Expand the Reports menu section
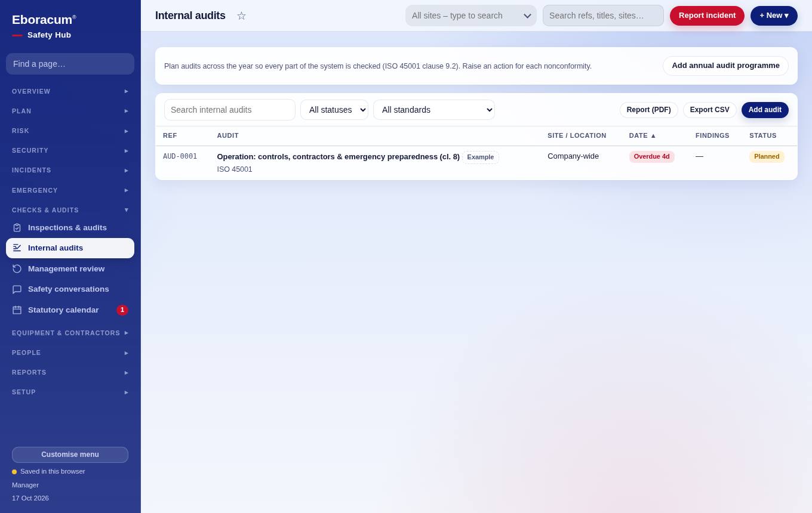This screenshot has width=812, height=513. [x=70, y=372]
